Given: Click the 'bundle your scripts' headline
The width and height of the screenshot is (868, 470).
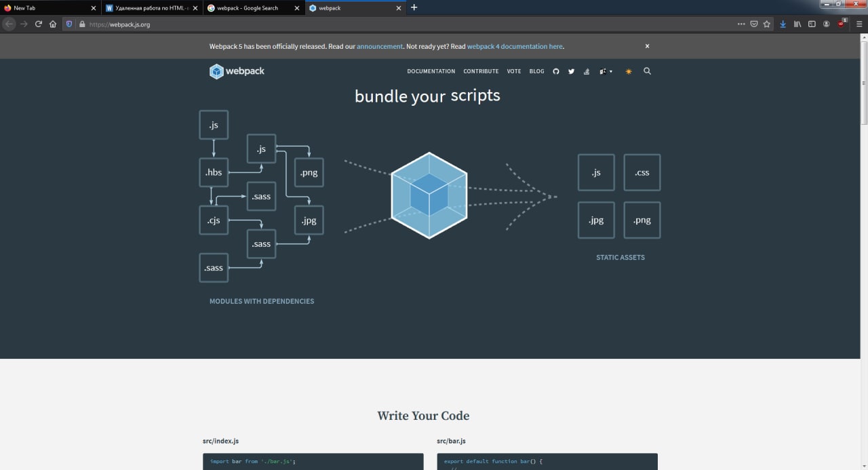Looking at the screenshot, I should pyautogui.click(x=427, y=96).
